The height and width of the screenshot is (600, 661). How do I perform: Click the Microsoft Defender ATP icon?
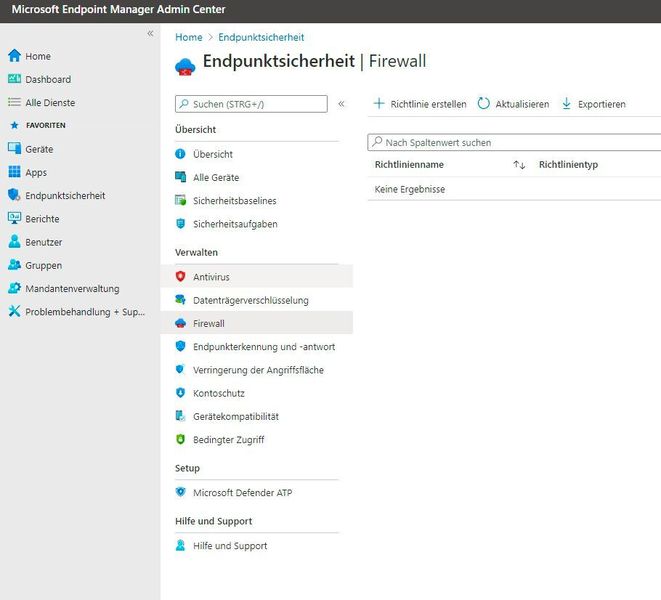(x=180, y=492)
